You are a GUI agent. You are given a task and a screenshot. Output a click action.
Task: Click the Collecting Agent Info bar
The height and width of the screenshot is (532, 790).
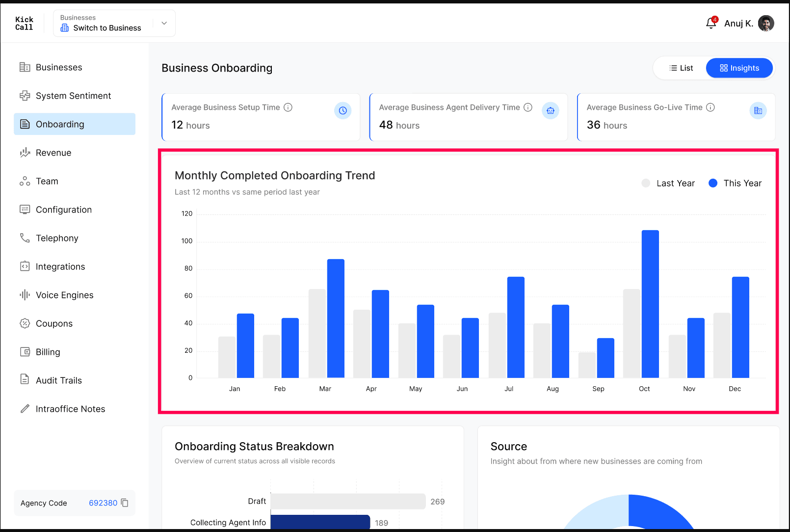coord(320,522)
